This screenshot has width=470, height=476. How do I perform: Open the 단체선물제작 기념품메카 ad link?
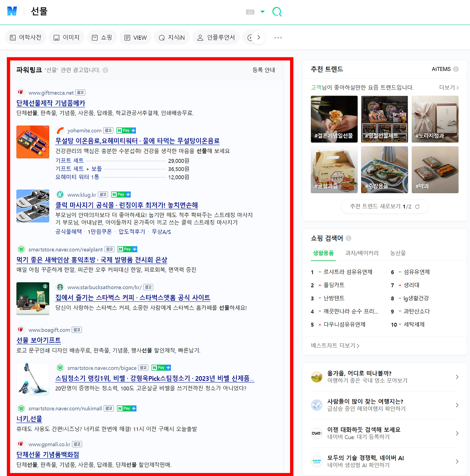pyautogui.click(x=51, y=103)
